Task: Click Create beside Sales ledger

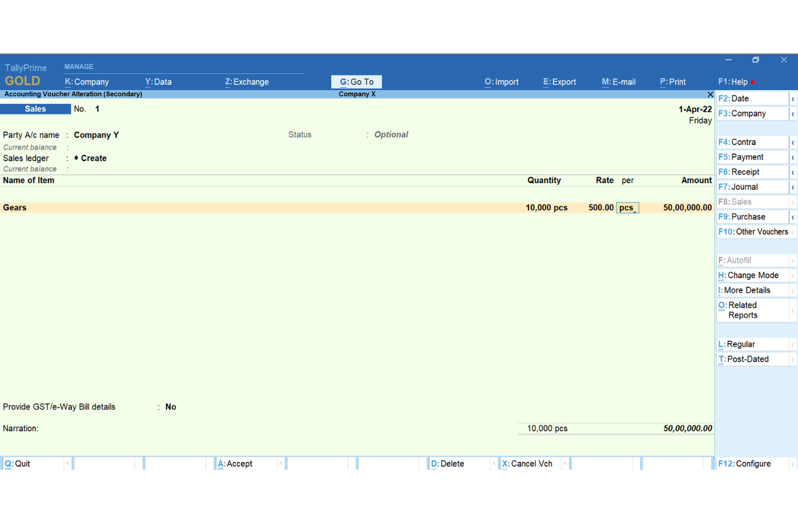Action: pyautogui.click(x=92, y=158)
